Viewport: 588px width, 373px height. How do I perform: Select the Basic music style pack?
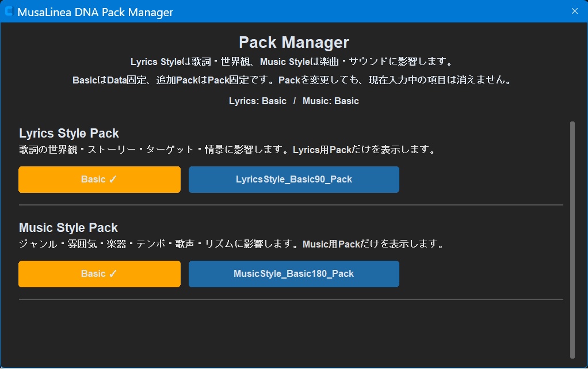100,275
